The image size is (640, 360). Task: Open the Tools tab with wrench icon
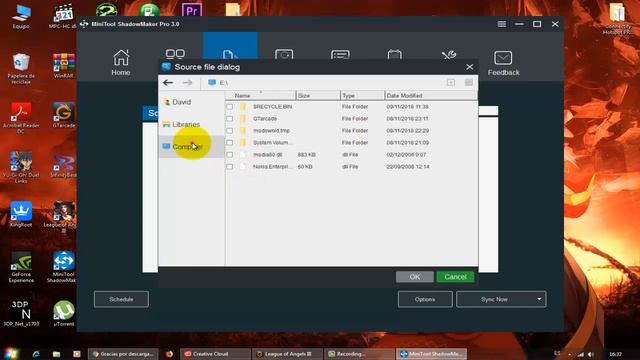coord(449,55)
